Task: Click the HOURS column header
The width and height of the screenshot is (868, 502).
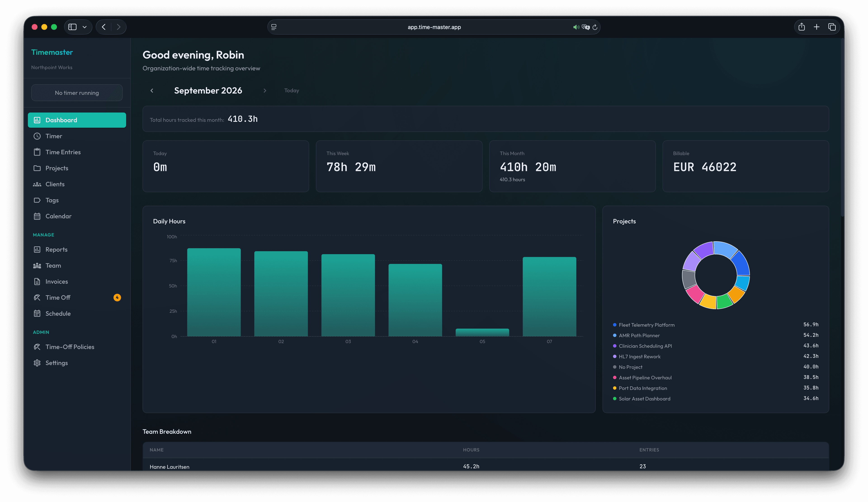Action: point(471,450)
